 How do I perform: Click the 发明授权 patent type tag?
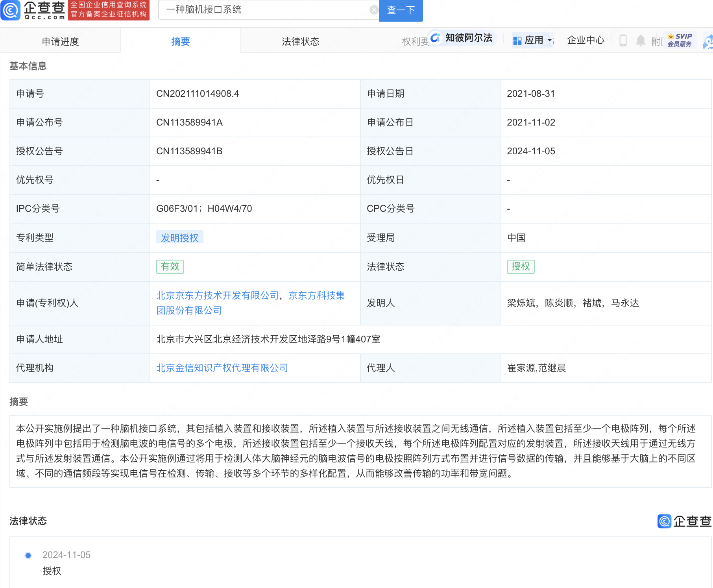[180, 238]
